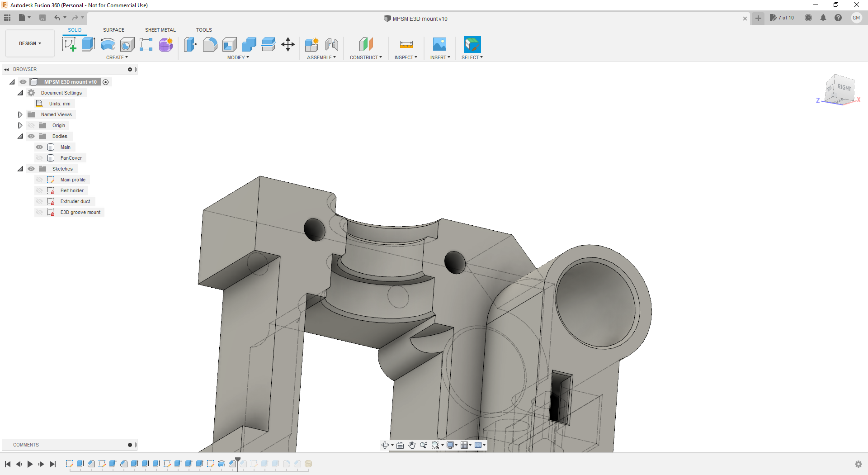Select the Joint tool under Assemble
This screenshot has height=475, width=868.
332,44
